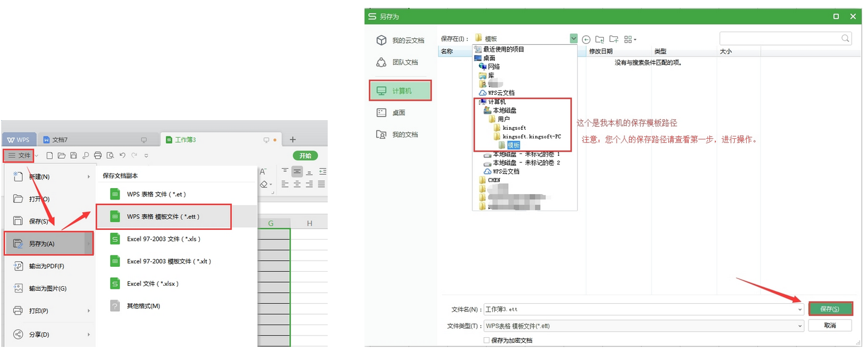This screenshot has height=353, width=868.
Task: Choose WPS 表格 模板文件 (*.ett) option
Action: [164, 217]
